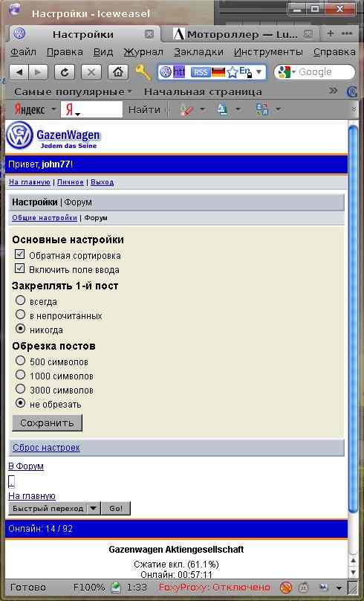Open new tab with plus icon
This screenshot has width=364, height=601.
331,33
